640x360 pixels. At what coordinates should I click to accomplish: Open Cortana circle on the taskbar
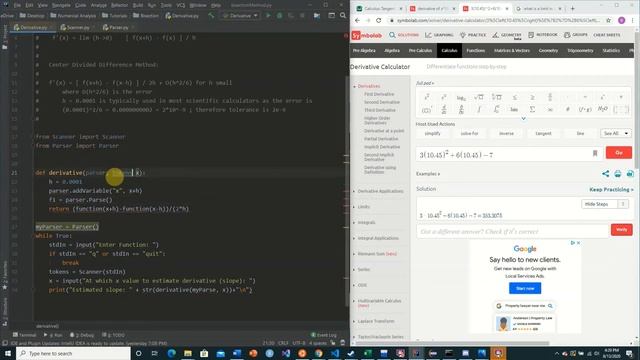138,353
